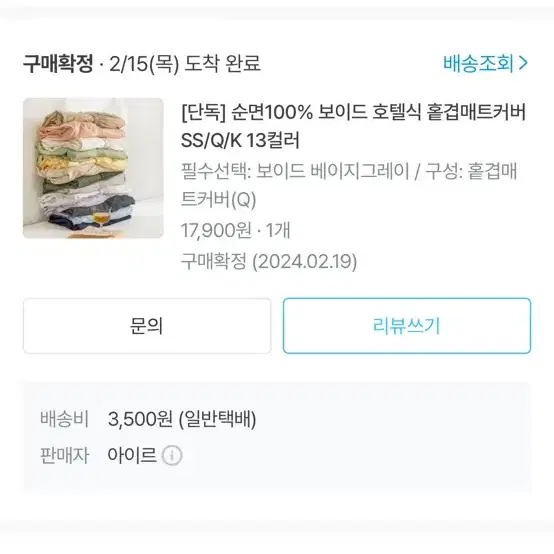Image resolution: width=554 pixels, height=554 pixels.
Task: Select shipping fee 3,500원 (일반택배)
Action: click(182, 419)
